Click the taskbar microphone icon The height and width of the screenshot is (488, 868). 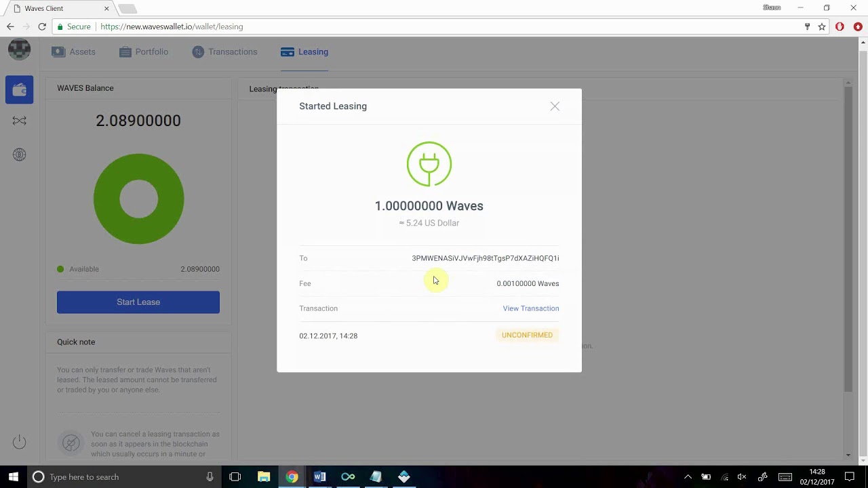click(210, 476)
